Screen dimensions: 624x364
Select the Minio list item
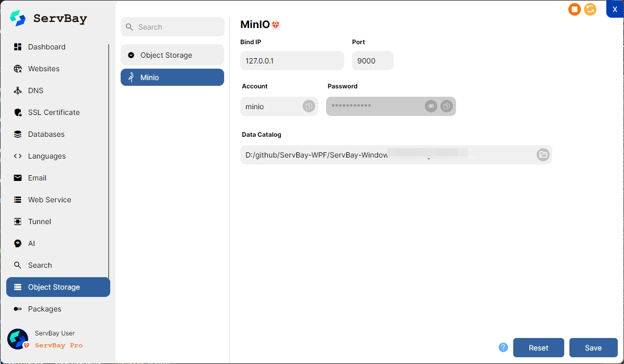coord(172,77)
